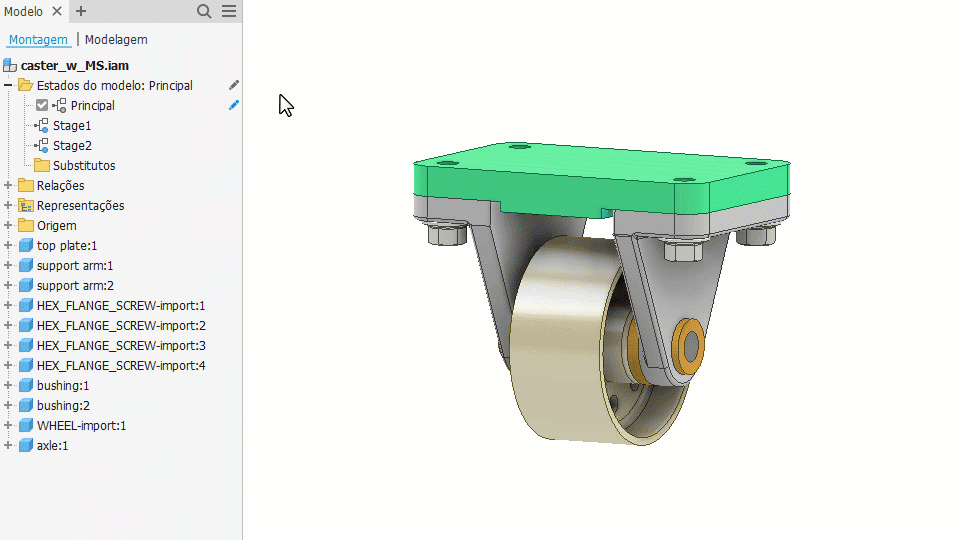Click the Origem folder icon

pyautogui.click(x=26, y=225)
